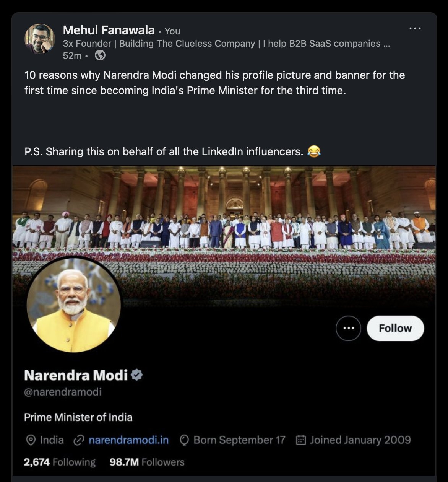This screenshot has width=448, height=482.
Task: Select the @narendramodi handle text
Action: [x=63, y=392]
